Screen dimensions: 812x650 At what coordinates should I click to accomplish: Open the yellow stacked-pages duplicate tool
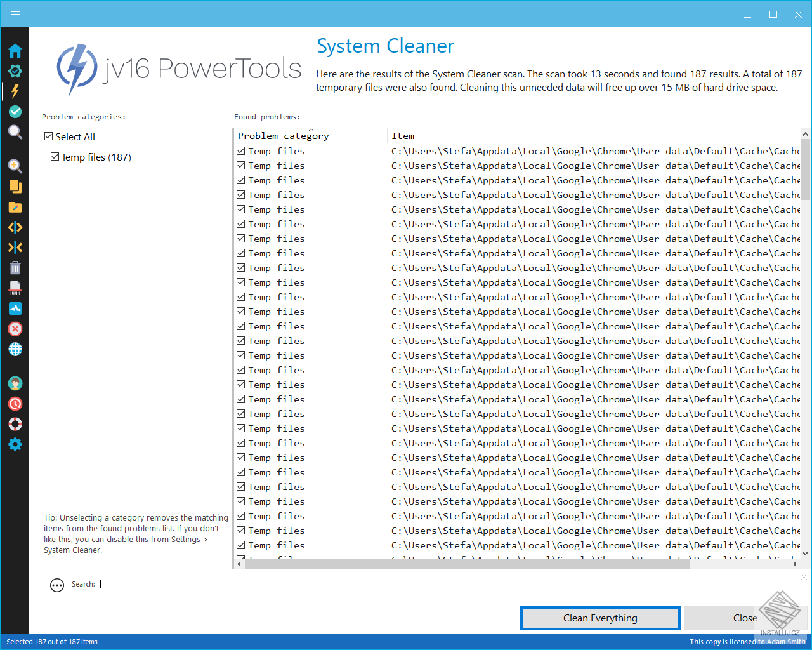15,187
